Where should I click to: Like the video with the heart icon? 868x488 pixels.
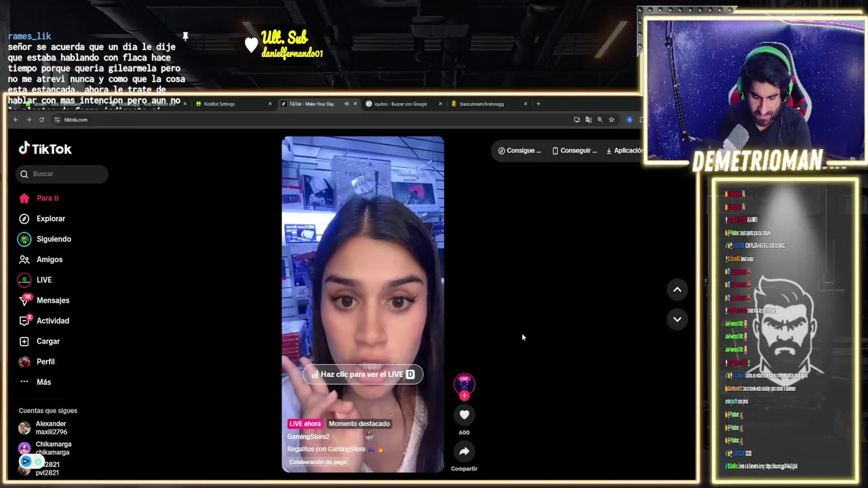(x=465, y=415)
